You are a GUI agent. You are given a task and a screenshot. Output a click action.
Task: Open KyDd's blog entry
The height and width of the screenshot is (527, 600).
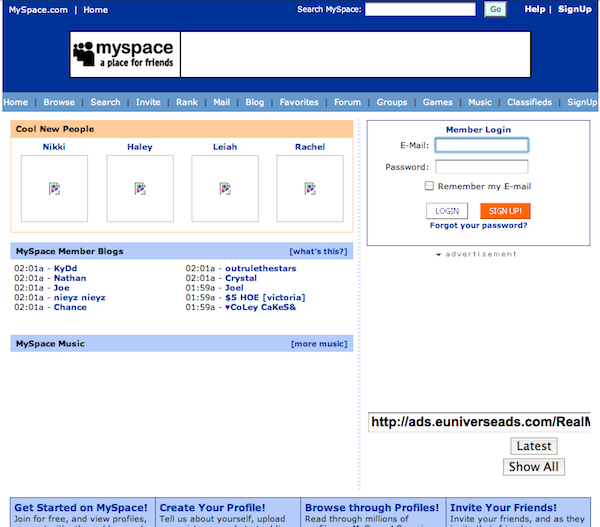pyautogui.click(x=65, y=268)
